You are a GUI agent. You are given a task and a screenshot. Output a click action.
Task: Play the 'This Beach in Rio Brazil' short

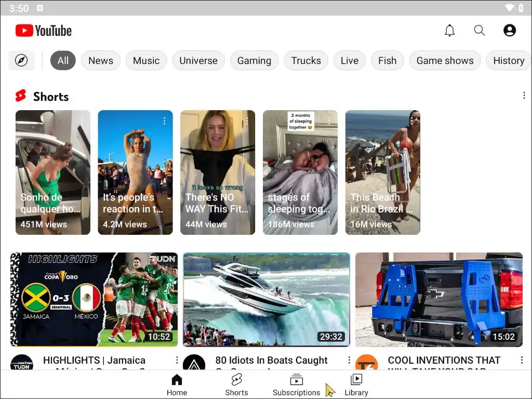(x=383, y=172)
